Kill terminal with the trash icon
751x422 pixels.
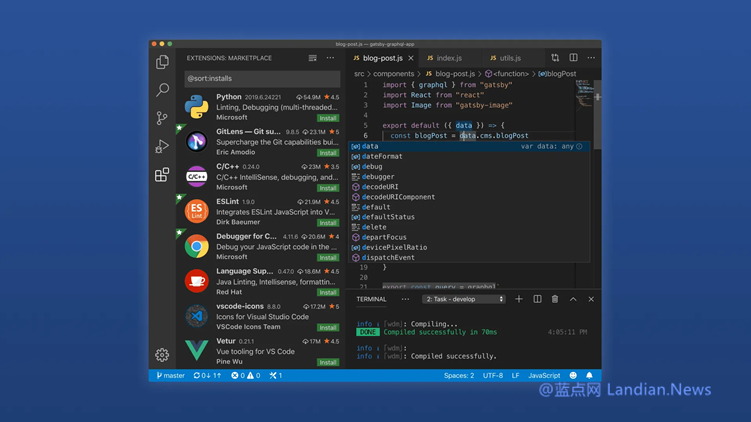tap(555, 299)
